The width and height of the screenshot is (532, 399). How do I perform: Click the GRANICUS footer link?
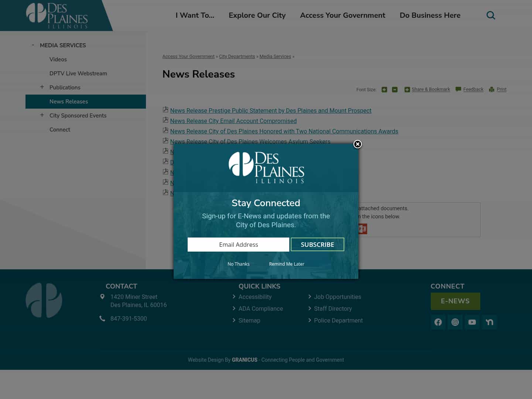(245, 360)
